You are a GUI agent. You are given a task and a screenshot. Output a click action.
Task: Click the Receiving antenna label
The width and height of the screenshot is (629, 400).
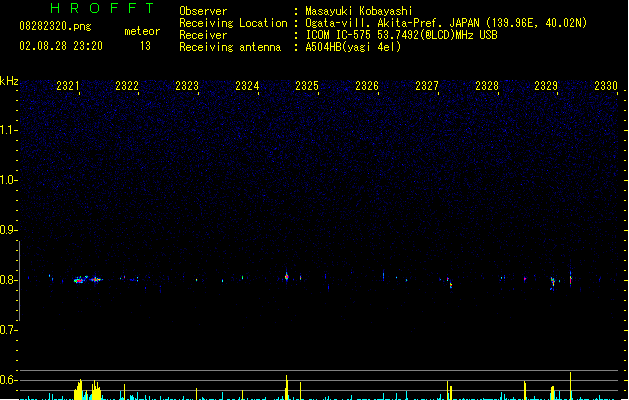(x=230, y=47)
